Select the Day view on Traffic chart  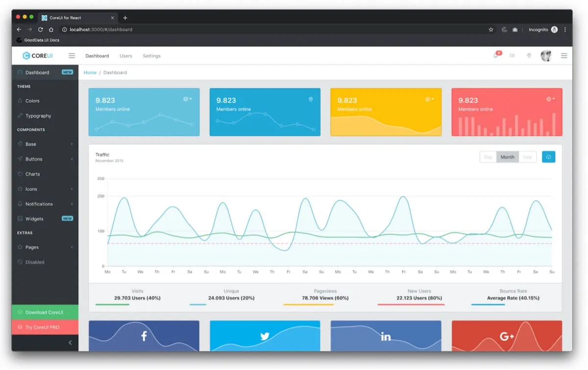tap(488, 157)
